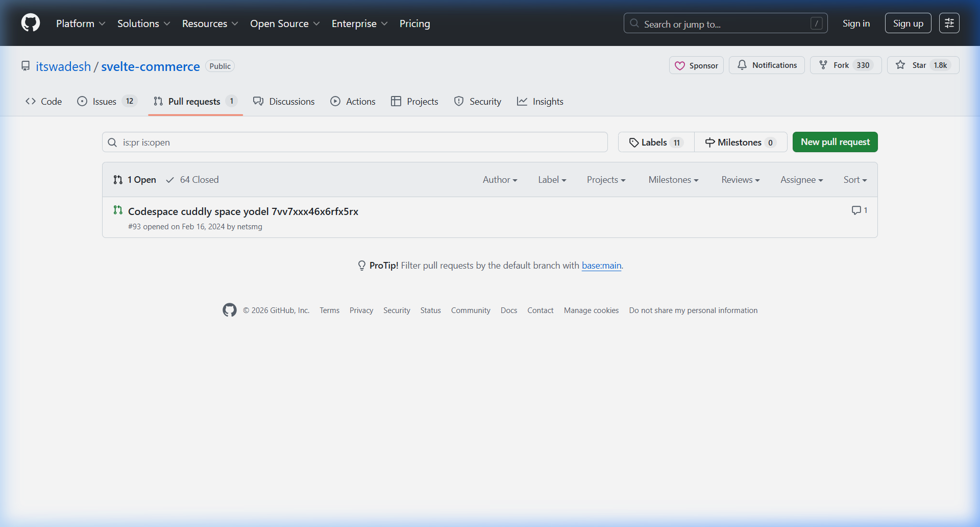Click the GitHub logo in the header
This screenshot has width=980, height=527.
(30, 23)
